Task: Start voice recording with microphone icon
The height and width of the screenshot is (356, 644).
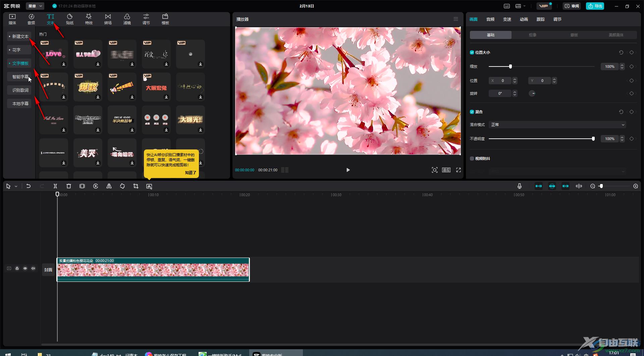Action: pos(520,186)
